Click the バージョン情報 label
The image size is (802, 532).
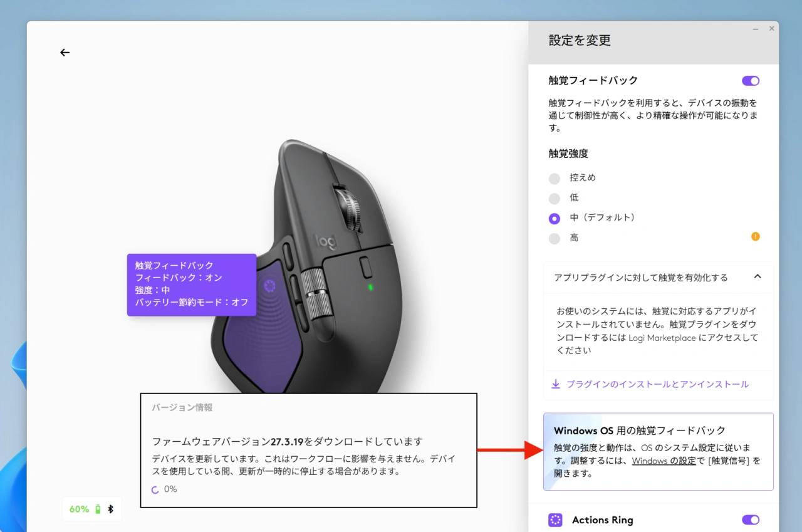(182, 407)
